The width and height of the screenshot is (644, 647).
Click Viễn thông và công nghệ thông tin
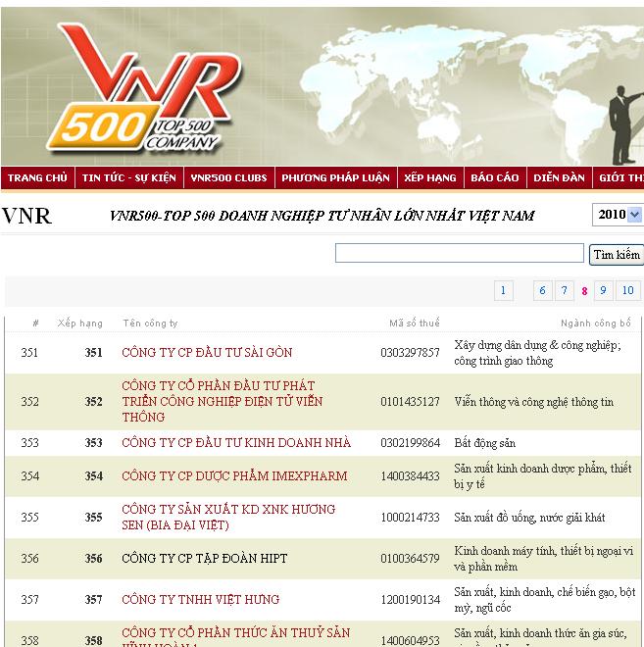pyautogui.click(x=534, y=402)
